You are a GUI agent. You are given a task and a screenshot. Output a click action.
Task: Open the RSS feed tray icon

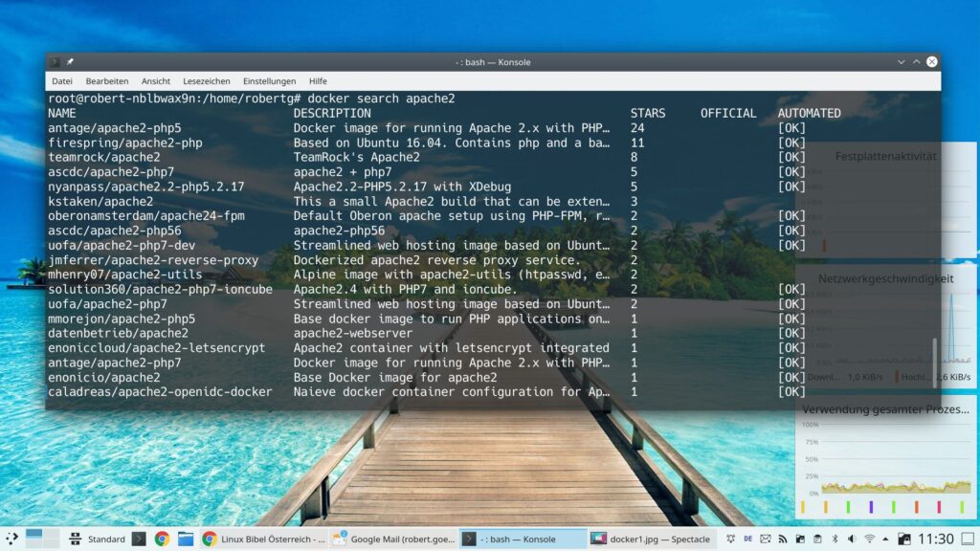click(x=783, y=539)
